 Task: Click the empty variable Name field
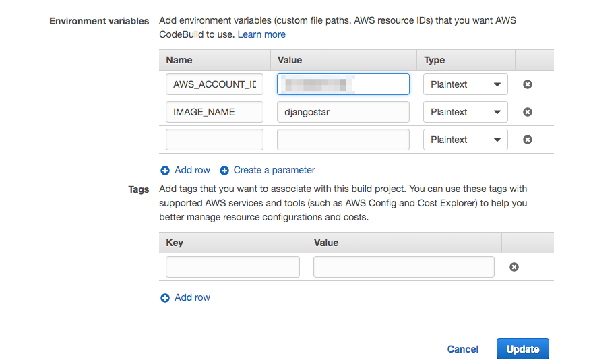[x=214, y=140]
